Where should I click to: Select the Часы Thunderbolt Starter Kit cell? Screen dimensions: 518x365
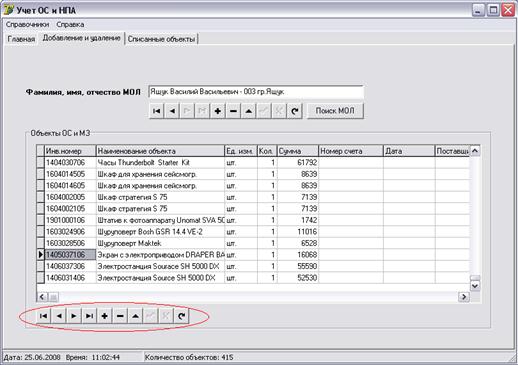[x=160, y=162]
